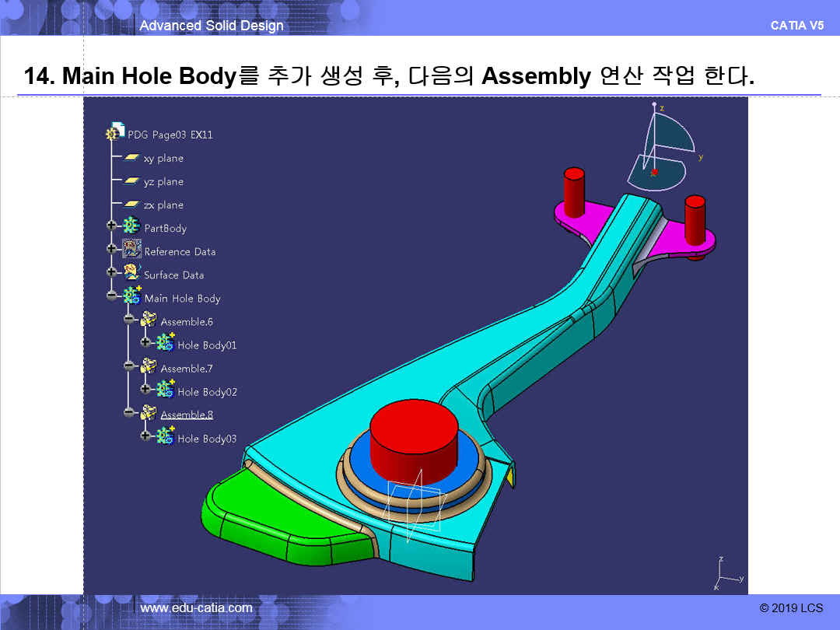Image resolution: width=840 pixels, height=630 pixels.
Task: Select the Hole Body02 tree label
Action: 207,392
